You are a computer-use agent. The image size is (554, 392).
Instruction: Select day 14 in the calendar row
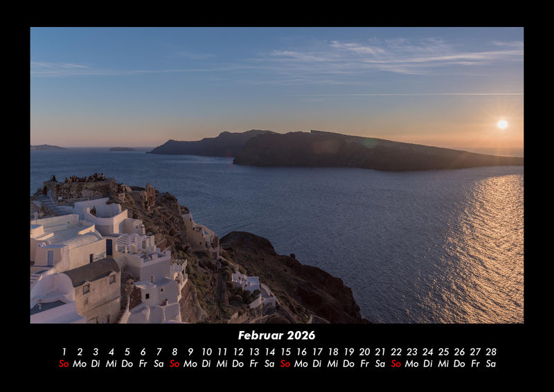tap(269, 352)
